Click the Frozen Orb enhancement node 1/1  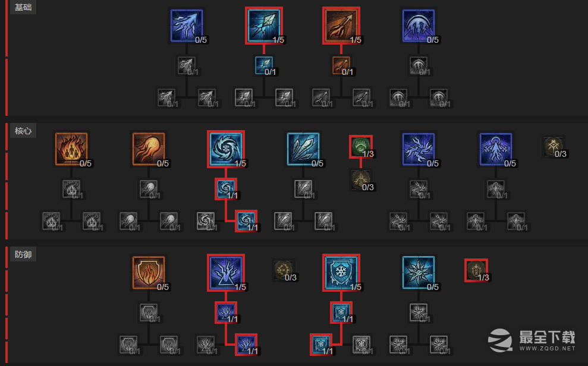pos(226,189)
